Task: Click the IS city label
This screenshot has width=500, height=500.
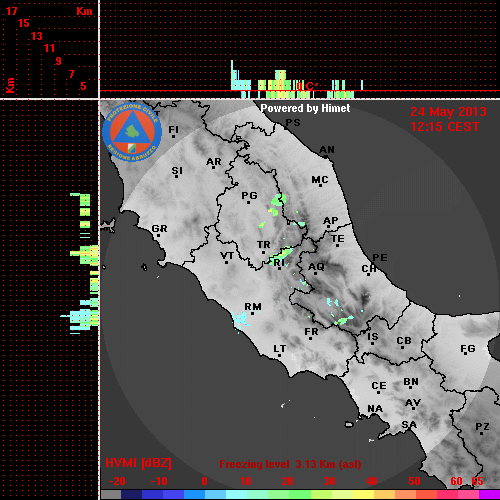Action: click(373, 337)
